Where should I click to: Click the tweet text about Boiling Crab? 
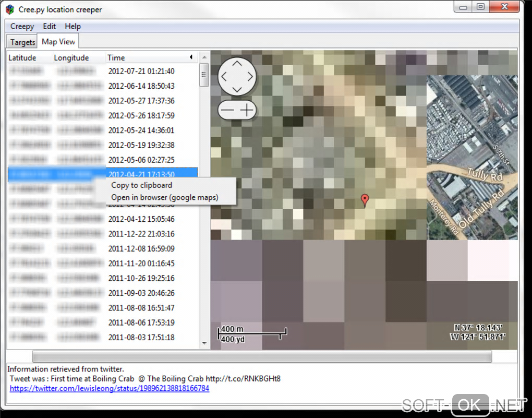point(145,379)
